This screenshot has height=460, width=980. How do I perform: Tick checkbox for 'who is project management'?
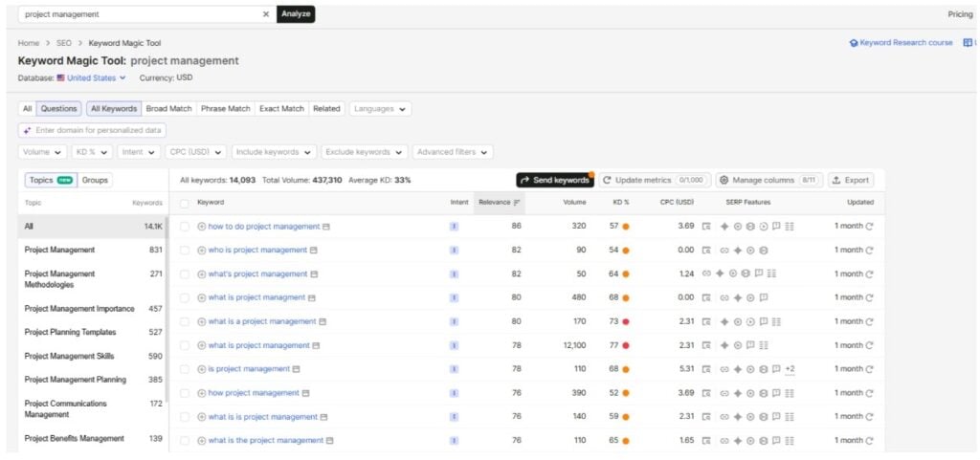[185, 251]
